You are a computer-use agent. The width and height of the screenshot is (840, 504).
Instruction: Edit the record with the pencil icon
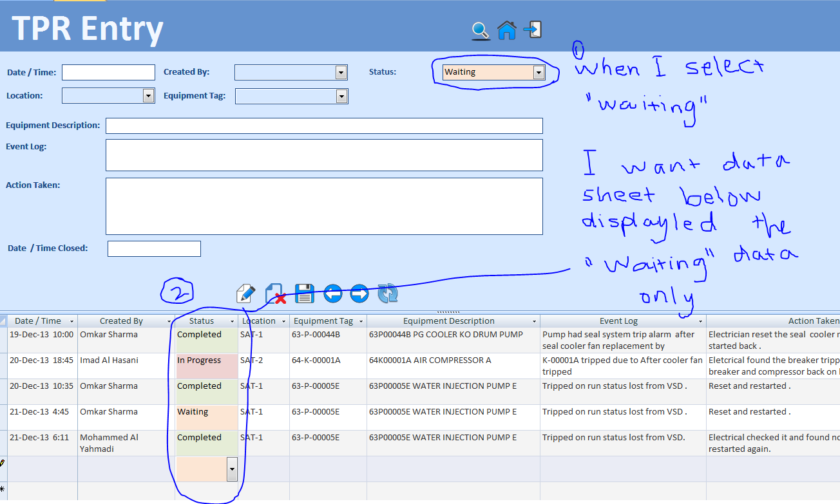click(x=246, y=294)
